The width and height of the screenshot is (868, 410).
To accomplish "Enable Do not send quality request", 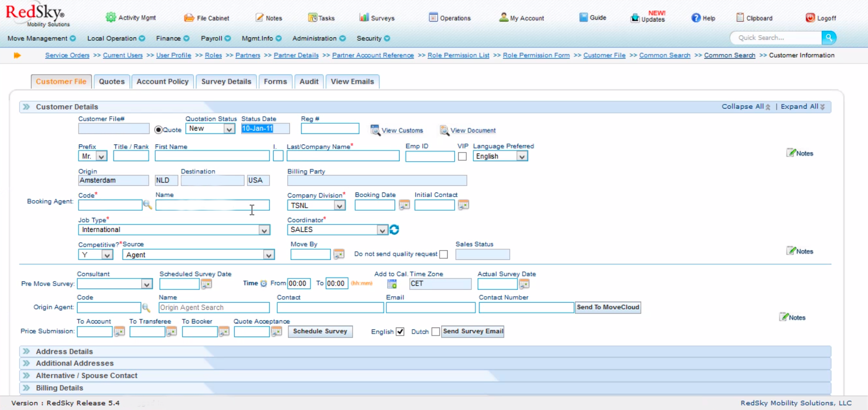I will [444, 254].
